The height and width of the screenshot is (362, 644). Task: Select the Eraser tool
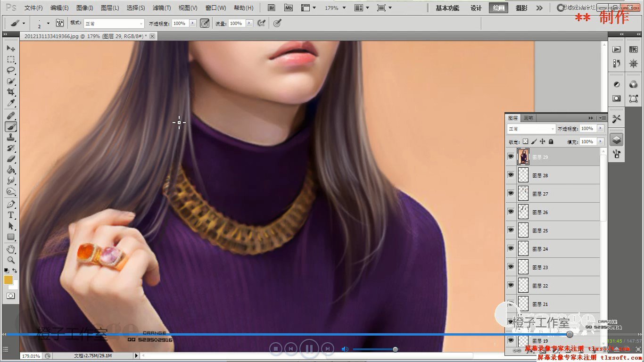10,159
